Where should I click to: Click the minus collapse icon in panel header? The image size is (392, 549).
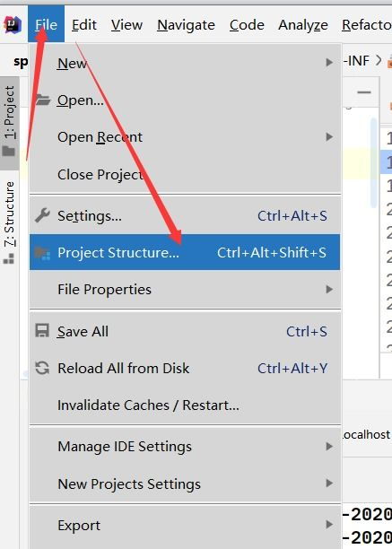(x=364, y=92)
